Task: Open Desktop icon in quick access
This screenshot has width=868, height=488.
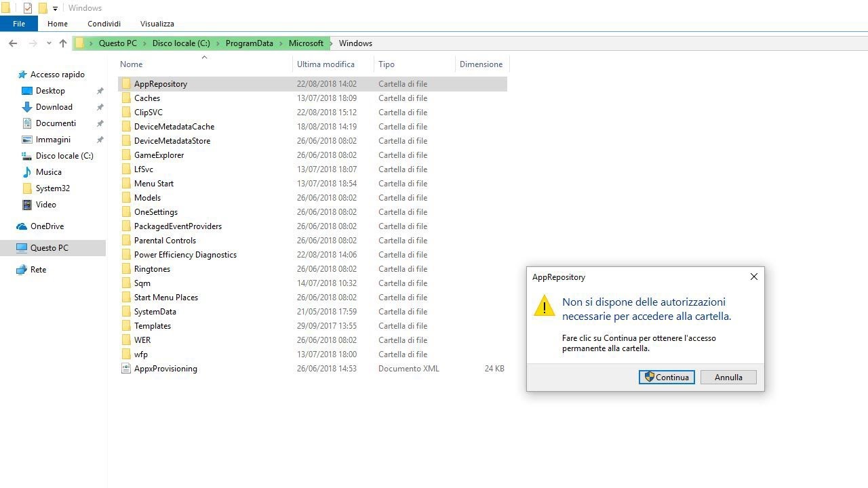Action: (x=27, y=91)
